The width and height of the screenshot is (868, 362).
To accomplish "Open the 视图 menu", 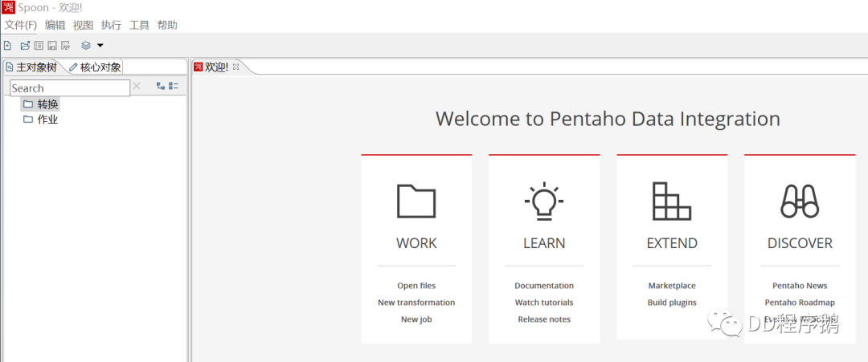I will (x=83, y=25).
